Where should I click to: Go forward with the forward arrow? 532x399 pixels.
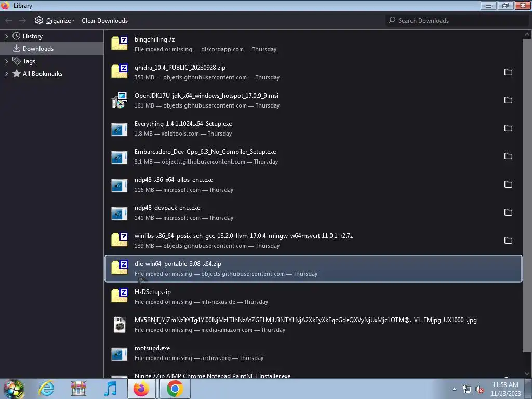(22, 21)
